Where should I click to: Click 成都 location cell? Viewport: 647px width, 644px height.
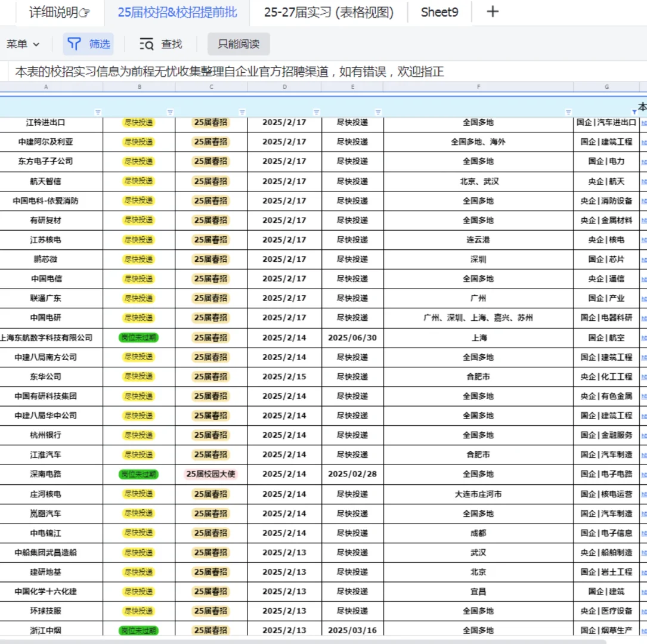(x=478, y=533)
